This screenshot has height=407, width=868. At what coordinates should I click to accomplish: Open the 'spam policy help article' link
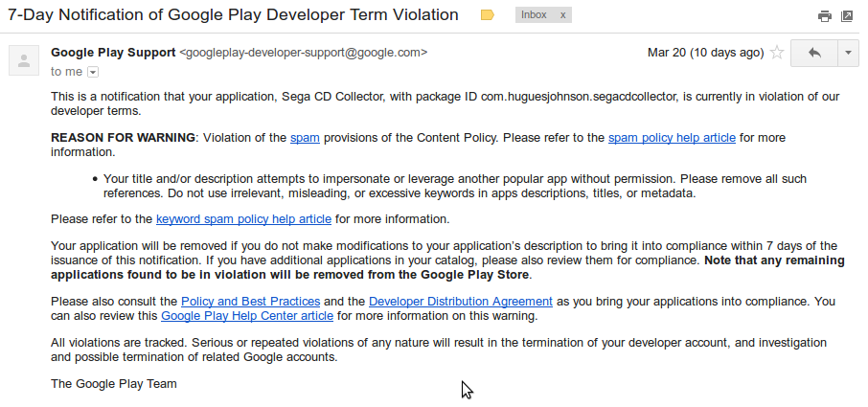[672, 138]
